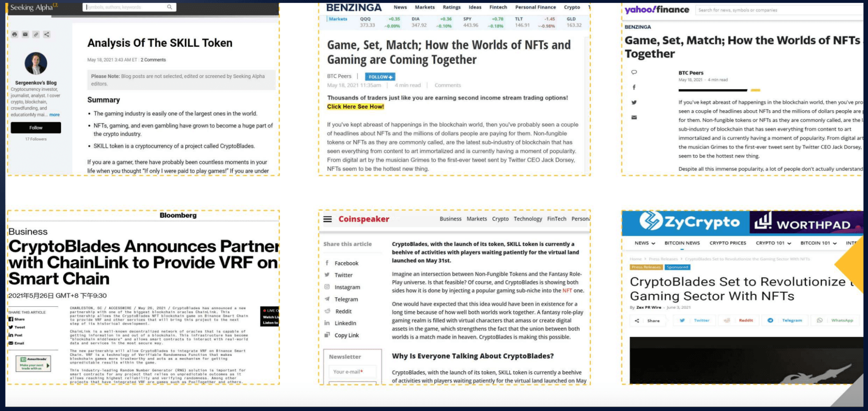Share ZyCrypto article on Twitter
Image resolution: width=868 pixels, height=411 pixels.
(694, 321)
